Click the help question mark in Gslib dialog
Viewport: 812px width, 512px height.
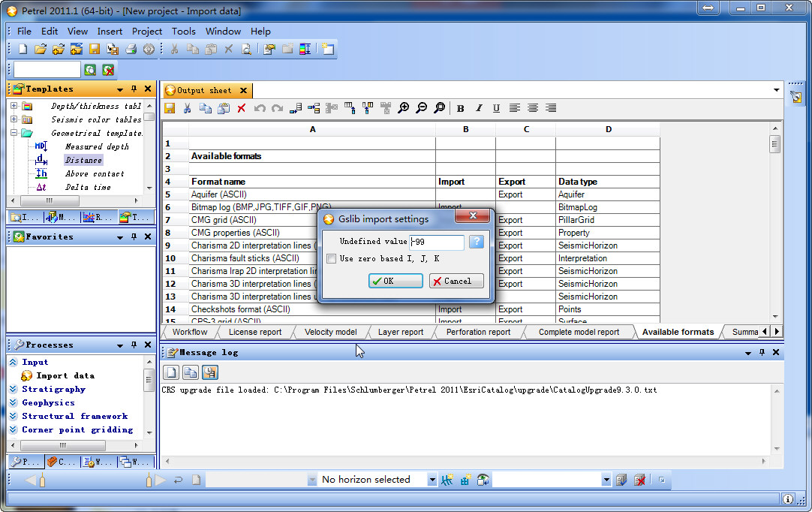click(x=477, y=242)
